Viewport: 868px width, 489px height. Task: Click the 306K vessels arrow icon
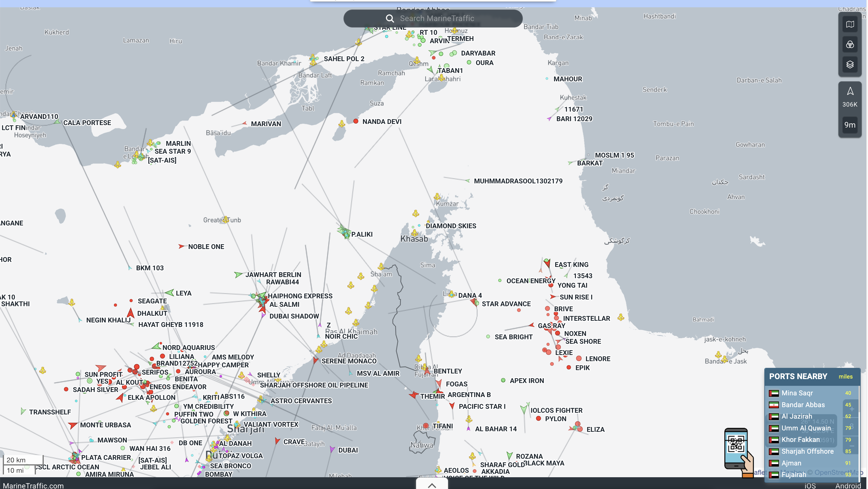tap(850, 91)
